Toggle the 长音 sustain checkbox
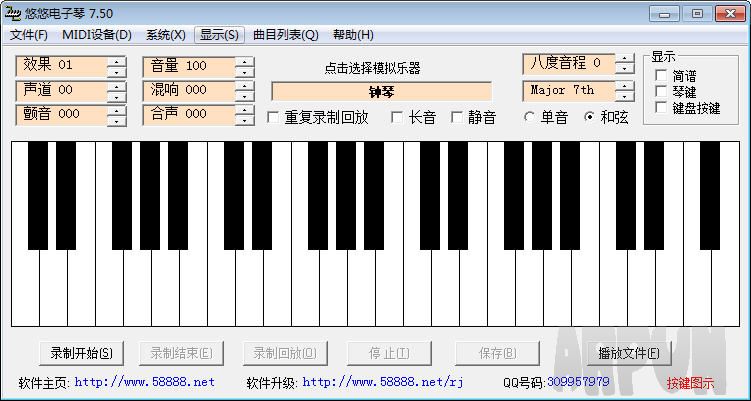Screen dimensions: 751x401 (x=397, y=117)
